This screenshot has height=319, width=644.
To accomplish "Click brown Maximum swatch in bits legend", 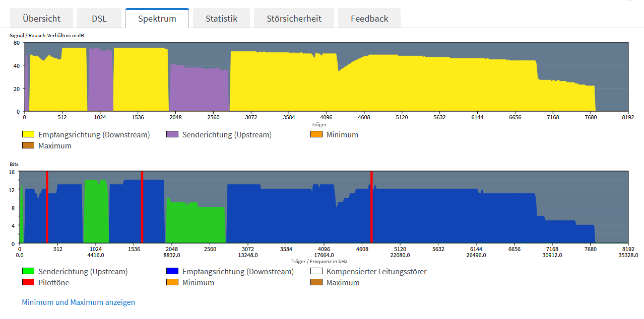I will pos(316,283).
